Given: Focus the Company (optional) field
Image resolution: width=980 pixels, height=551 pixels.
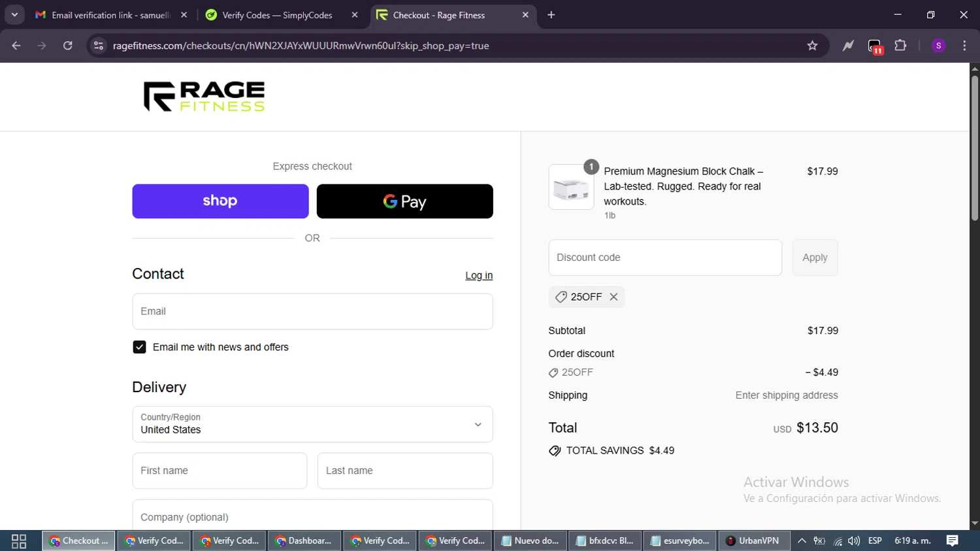Looking at the screenshot, I should (x=312, y=516).
